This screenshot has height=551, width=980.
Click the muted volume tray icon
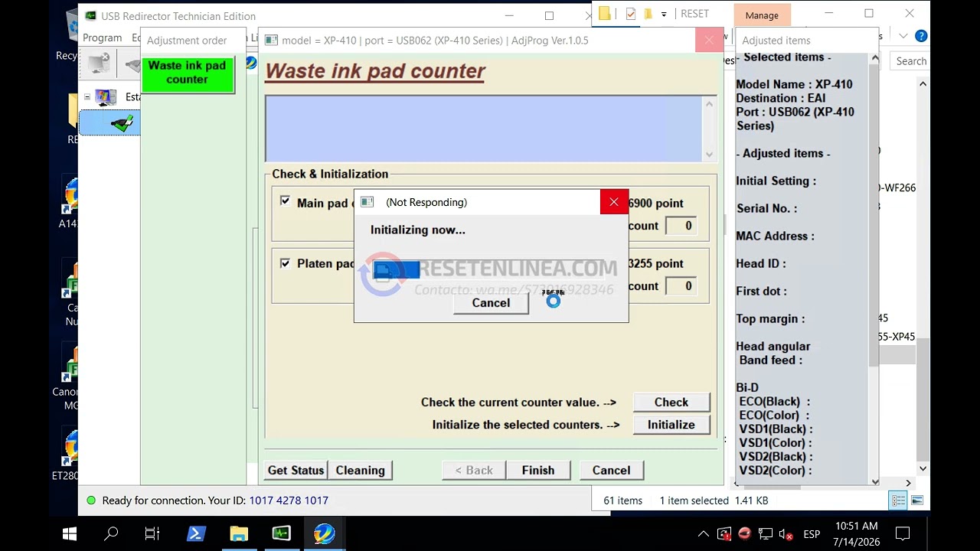(x=786, y=534)
